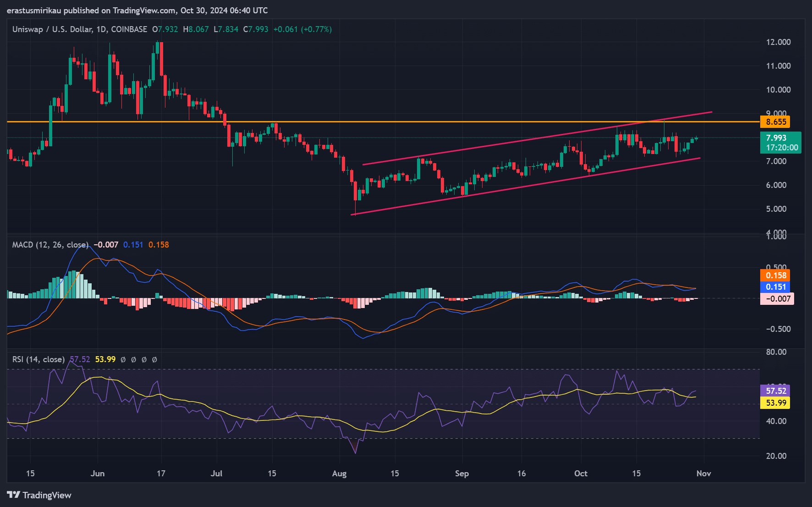Image resolution: width=812 pixels, height=507 pixels.
Task: Click the orange 0.158 MACD signal tag
Action: pos(775,276)
